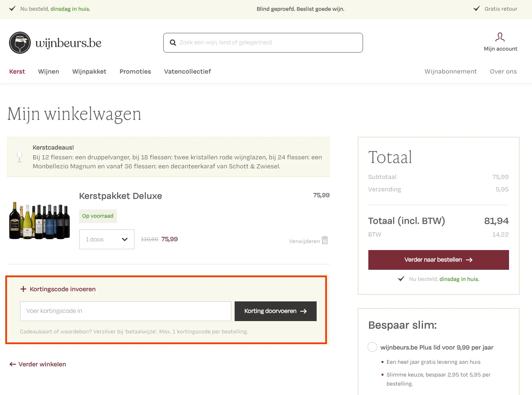
Task: Select the wijnbeurs.be Plus lid radio button
Action: 372,347
